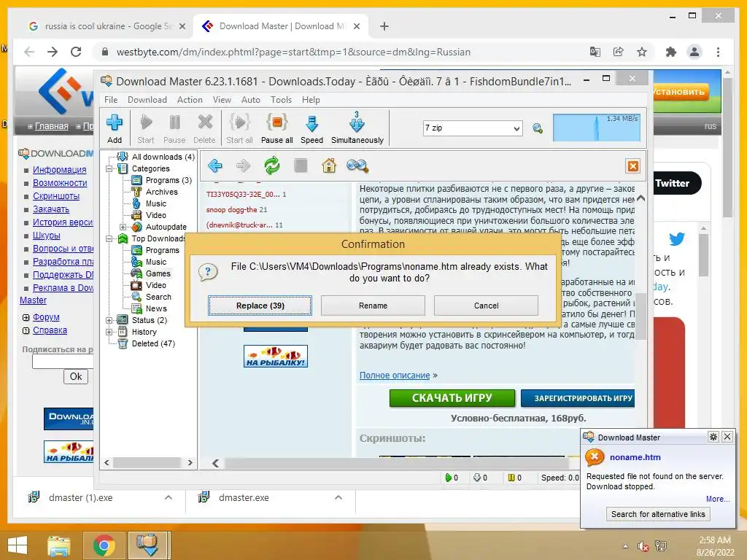747x560 pixels.
Task: Click the НА РЫБАЛКУ banner in embedded browser
Action: pos(275,356)
